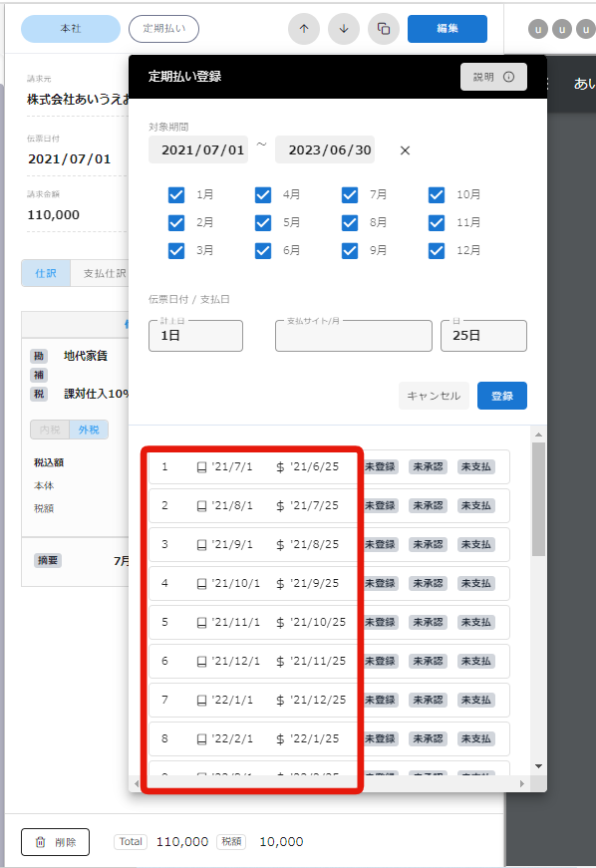Image resolution: width=596 pixels, height=868 pixels.
Task: Click the trash icon on 削除 button
Action: point(41,842)
